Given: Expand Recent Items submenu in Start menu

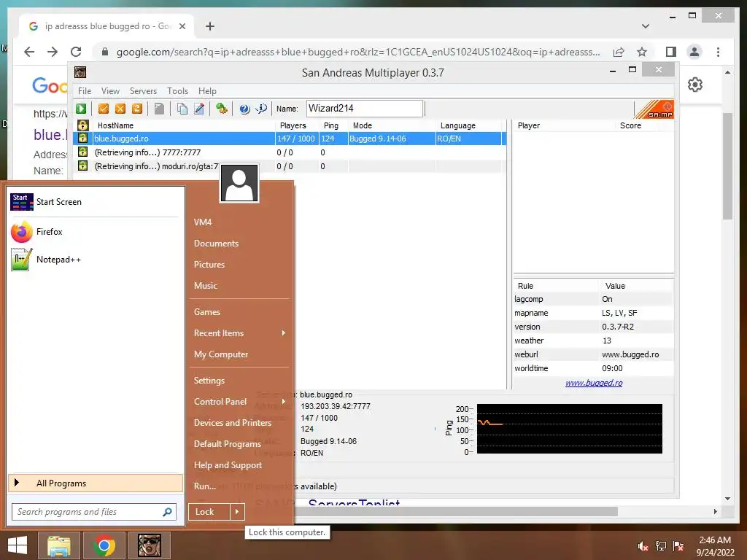Looking at the screenshot, I should tap(284, 332).
